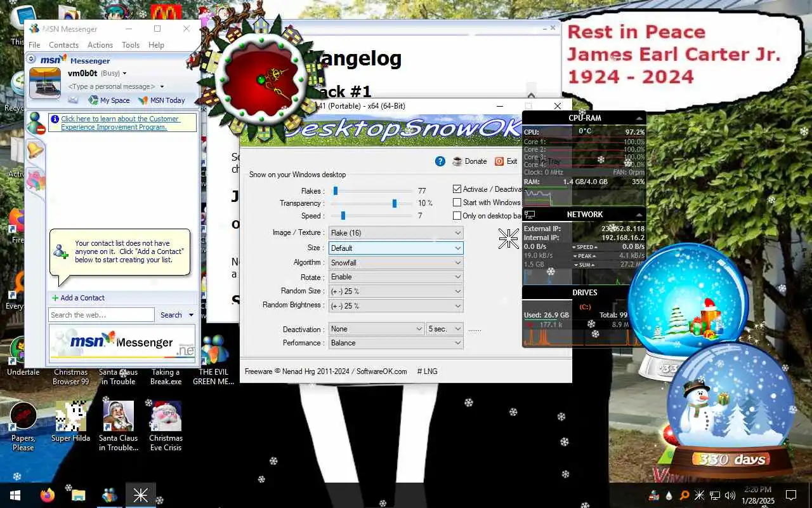812x508 pixels.
Task: Open the personal message dropdown arrow
Action: [x=162, y=86]
